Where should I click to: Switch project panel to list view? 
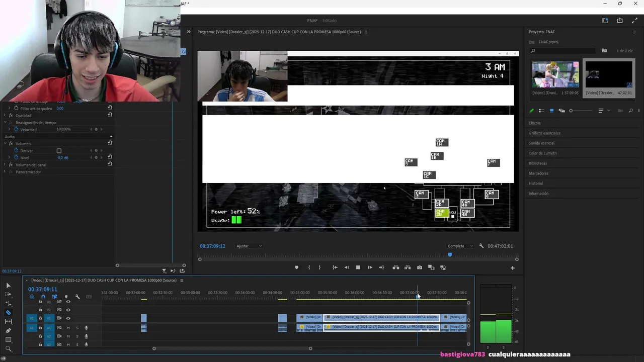(x=541, y=111)
